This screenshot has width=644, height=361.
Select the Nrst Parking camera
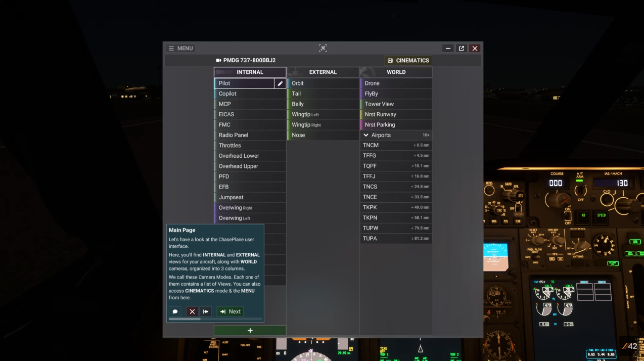coord(396,125)
